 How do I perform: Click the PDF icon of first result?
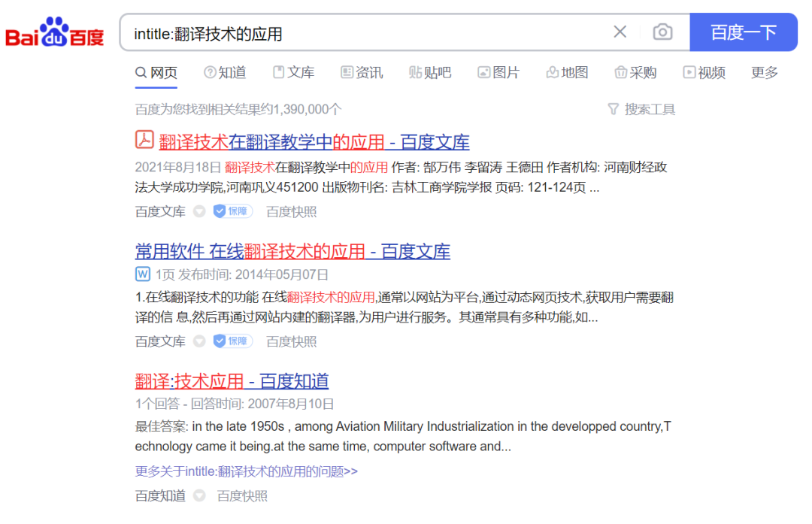pos(144,140)
